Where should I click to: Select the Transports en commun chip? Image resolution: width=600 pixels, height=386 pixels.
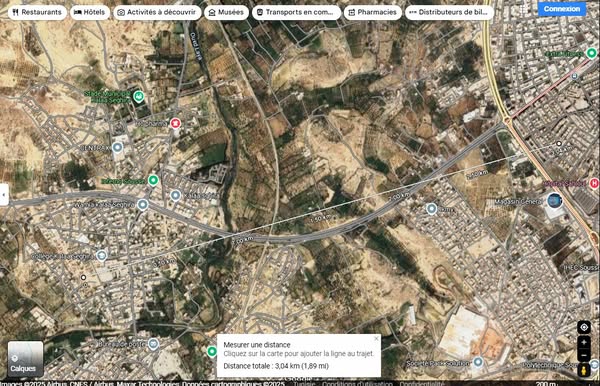point(296,12)
